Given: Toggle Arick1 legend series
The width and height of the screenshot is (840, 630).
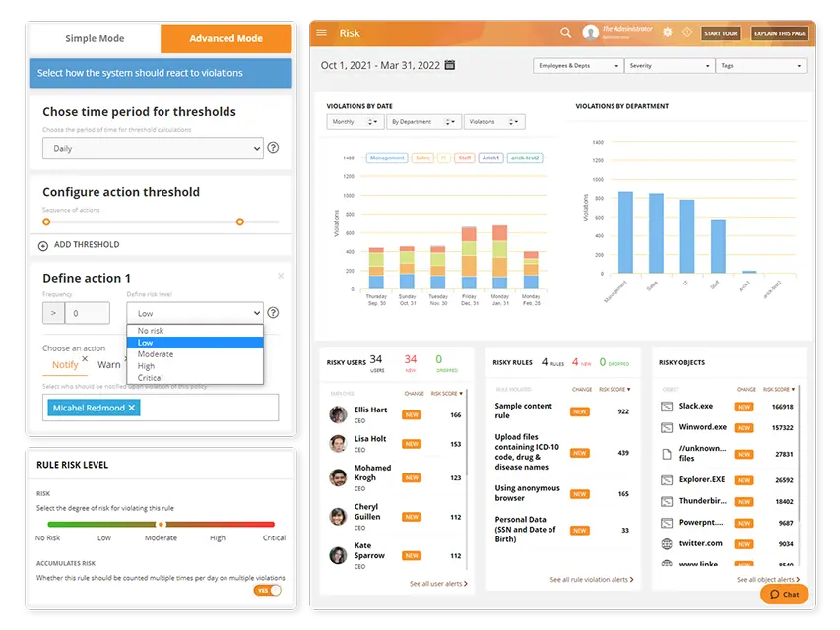Looking at the screenshot, I should click(x=490, y=157).
